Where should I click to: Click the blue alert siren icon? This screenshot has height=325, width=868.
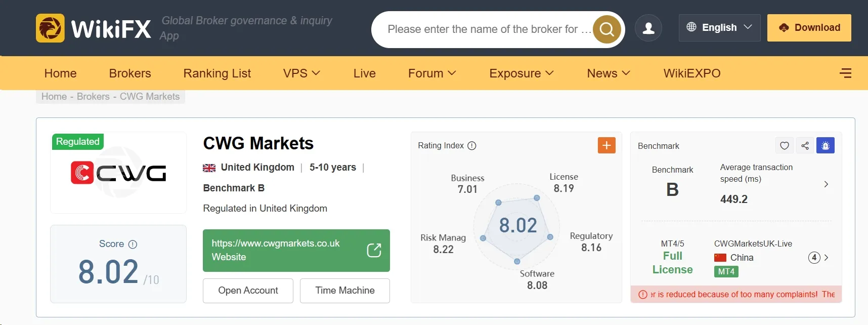826,146
